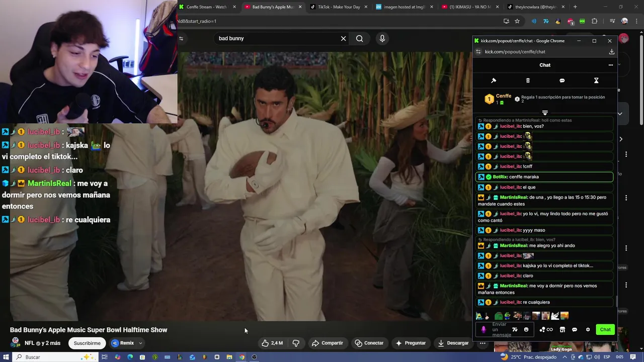
Task: Click BotRix message 'cenffe maraka'
Action: click(x=544, y=177)
